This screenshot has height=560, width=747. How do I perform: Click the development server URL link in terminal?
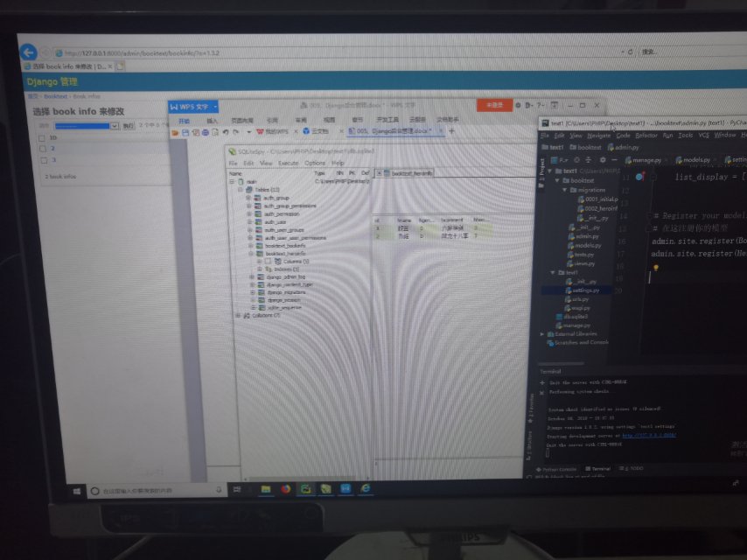click(649, 435)
